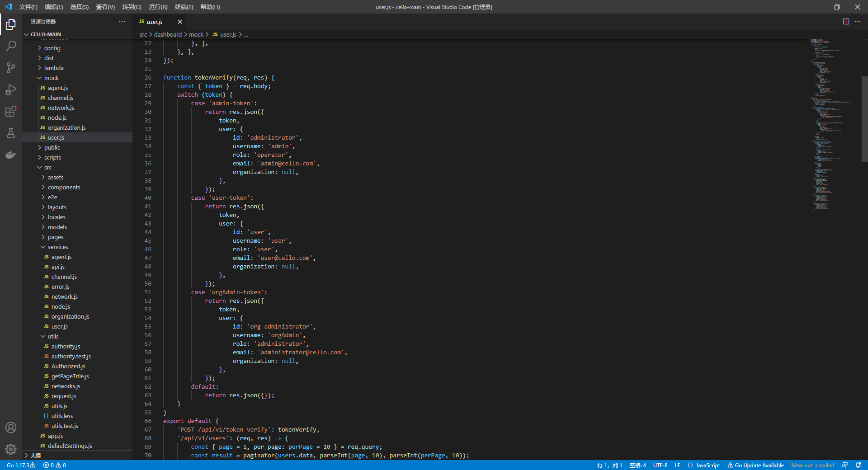The image size is (868, 470).
Task: Open the Docker whale icon
Action: coord(11,155)
